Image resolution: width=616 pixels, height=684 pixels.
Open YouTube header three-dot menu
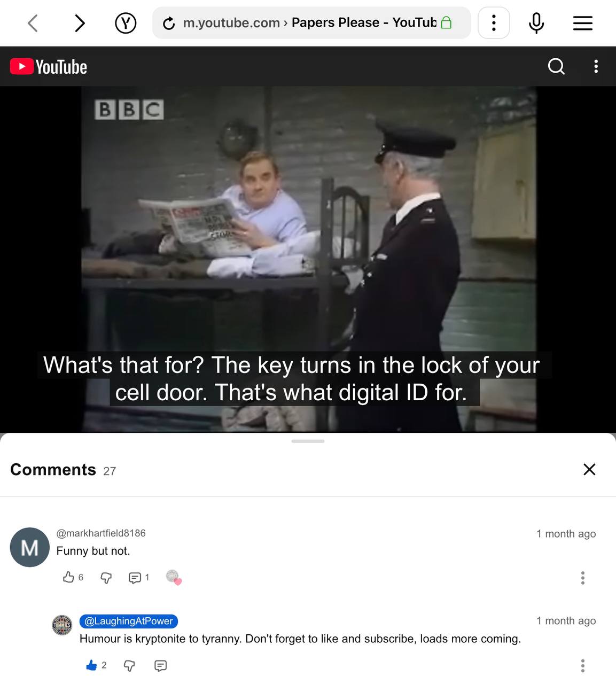tap(596, 66)
